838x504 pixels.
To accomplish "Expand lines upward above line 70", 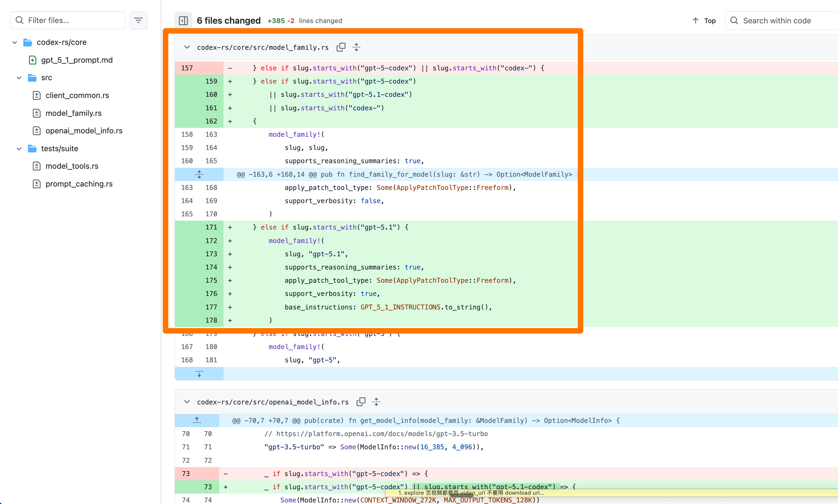I will tap(197, 420).
